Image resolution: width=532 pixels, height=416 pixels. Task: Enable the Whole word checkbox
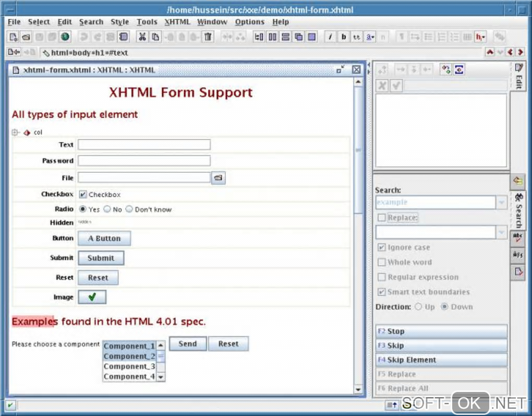[382, 262]
